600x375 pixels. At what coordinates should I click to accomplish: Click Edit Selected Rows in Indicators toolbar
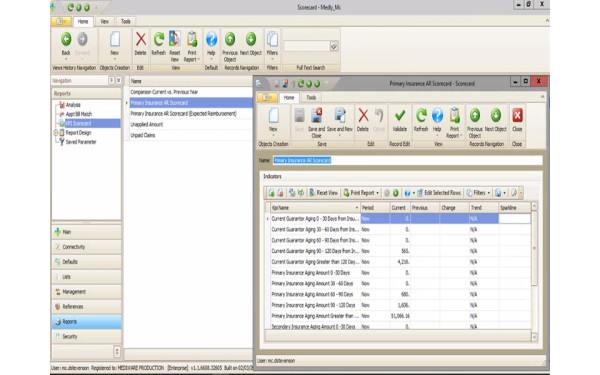(x=439, y=193)
